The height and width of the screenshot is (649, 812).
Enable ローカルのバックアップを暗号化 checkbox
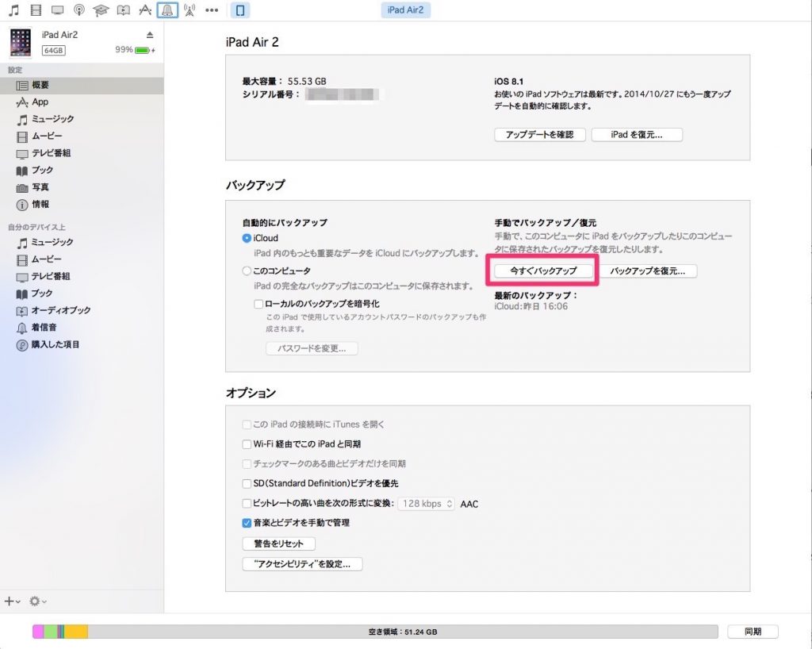[259, 304]
